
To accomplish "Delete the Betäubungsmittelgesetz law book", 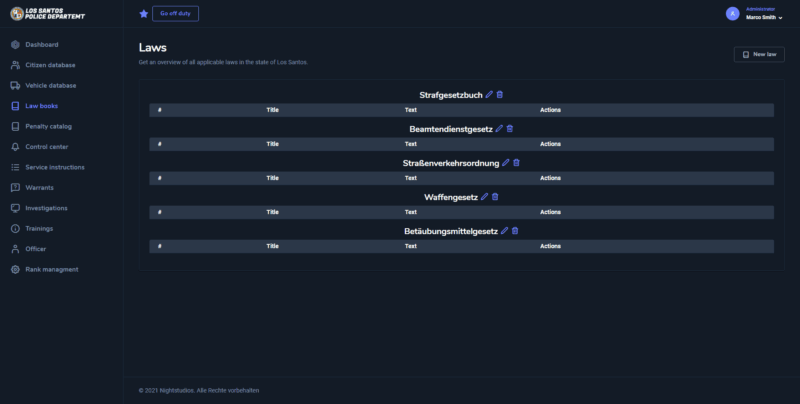I will coord(515,231).
